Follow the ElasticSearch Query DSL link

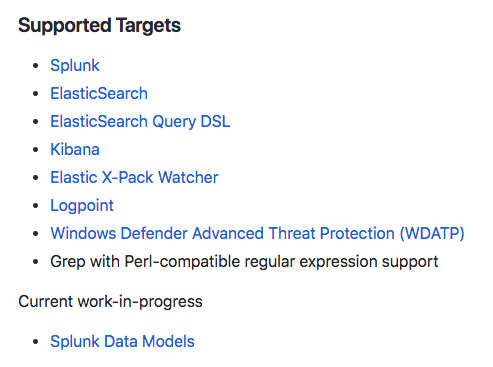point(140,122)
